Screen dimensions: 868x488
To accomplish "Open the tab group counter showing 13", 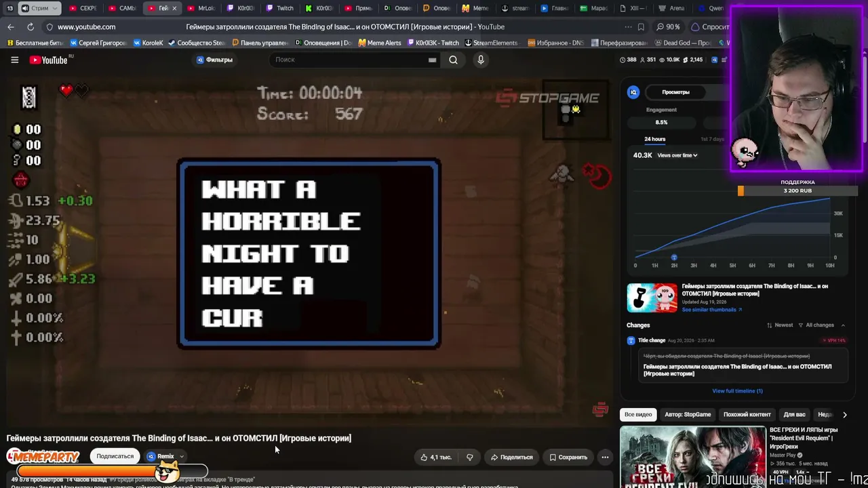I will [x=9, y=8].
